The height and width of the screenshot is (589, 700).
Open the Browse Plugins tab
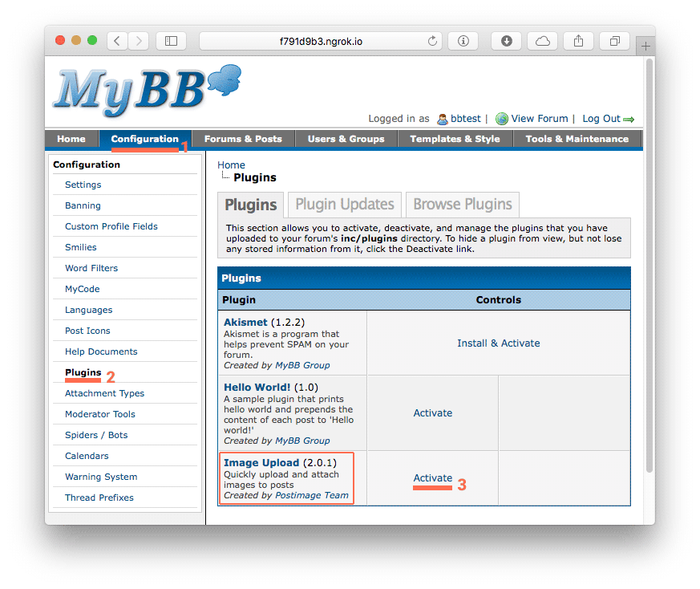[x=462, y=205]
